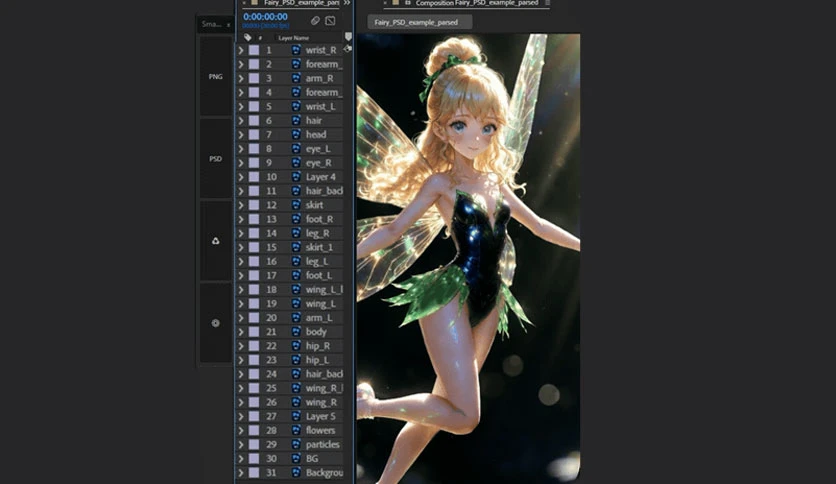Click label color swatch of skirt_1

(254, 247)
